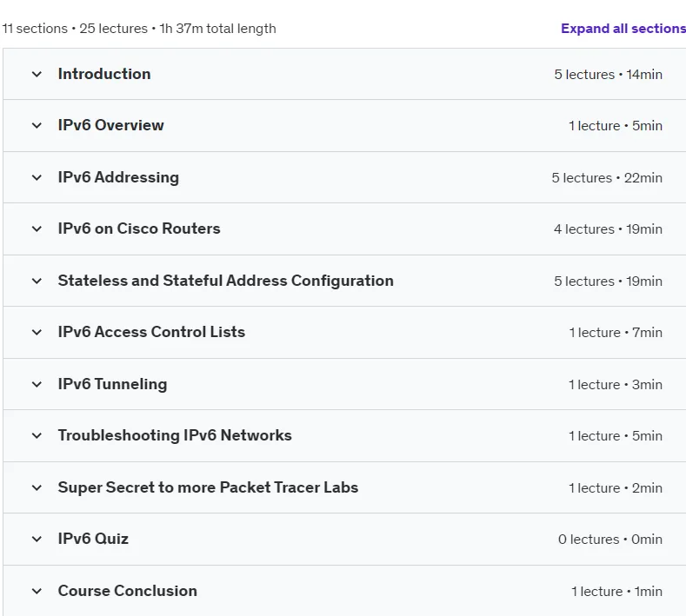Open the IPv6 Quiz section title
The height and width of the screenshot is (616, 686).
click(x=93, y=539)
